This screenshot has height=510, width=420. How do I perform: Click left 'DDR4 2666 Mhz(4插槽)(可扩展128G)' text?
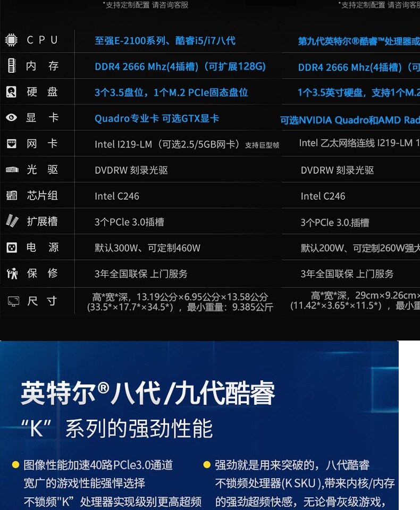point(180,67)
